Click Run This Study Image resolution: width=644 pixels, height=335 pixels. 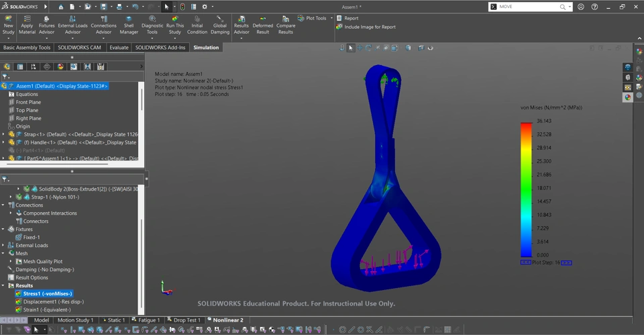click(x=175, y=25)
